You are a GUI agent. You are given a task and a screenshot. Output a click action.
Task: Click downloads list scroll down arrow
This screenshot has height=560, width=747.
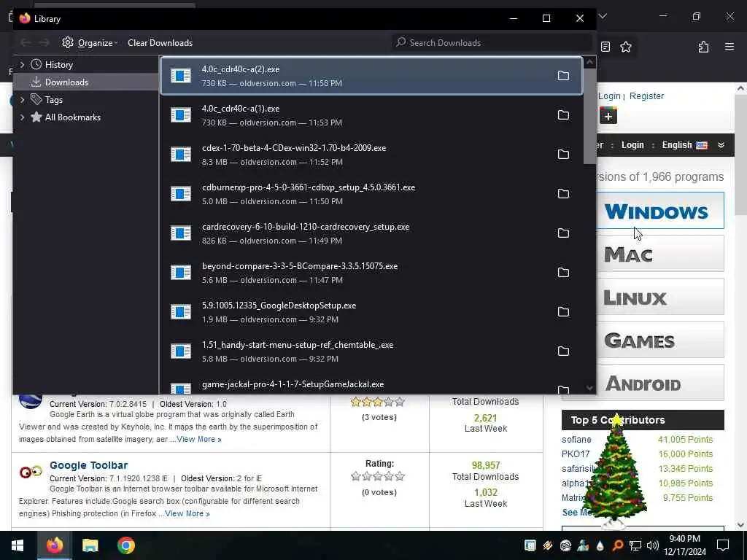(x=589, y=388)
